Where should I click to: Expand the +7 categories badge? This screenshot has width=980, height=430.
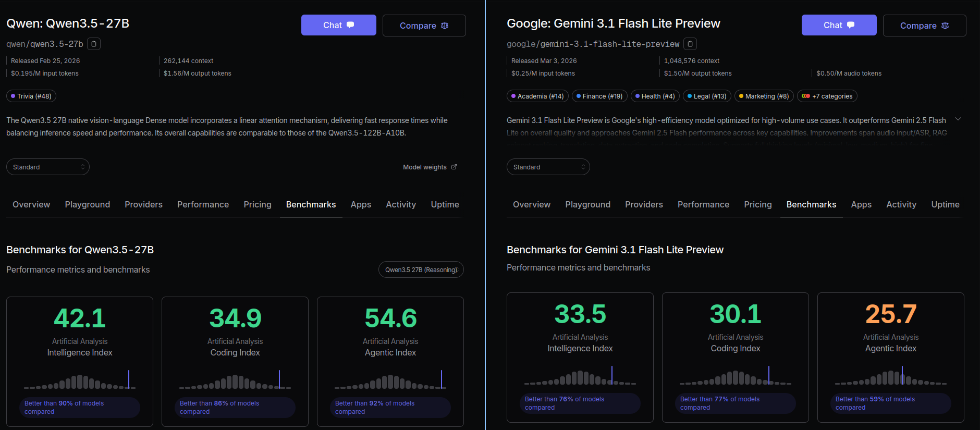click(x=827, y=96)
